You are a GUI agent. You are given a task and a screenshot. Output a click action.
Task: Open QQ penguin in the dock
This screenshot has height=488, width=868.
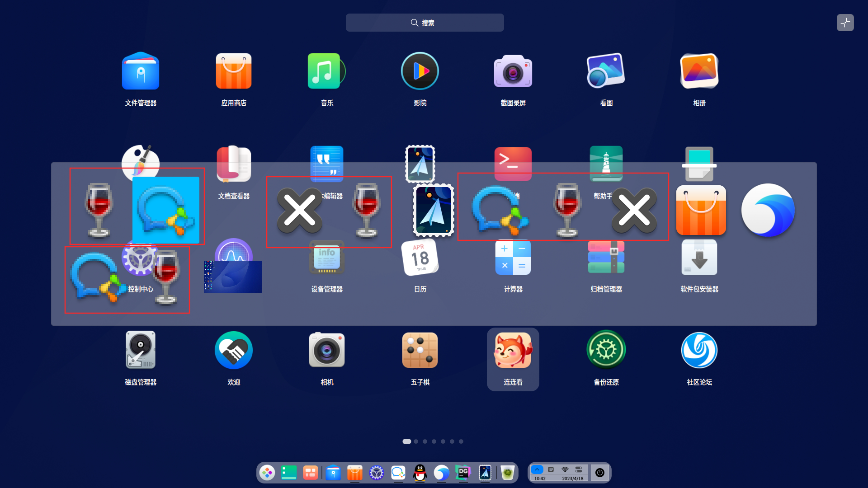[x=420, y=473]
